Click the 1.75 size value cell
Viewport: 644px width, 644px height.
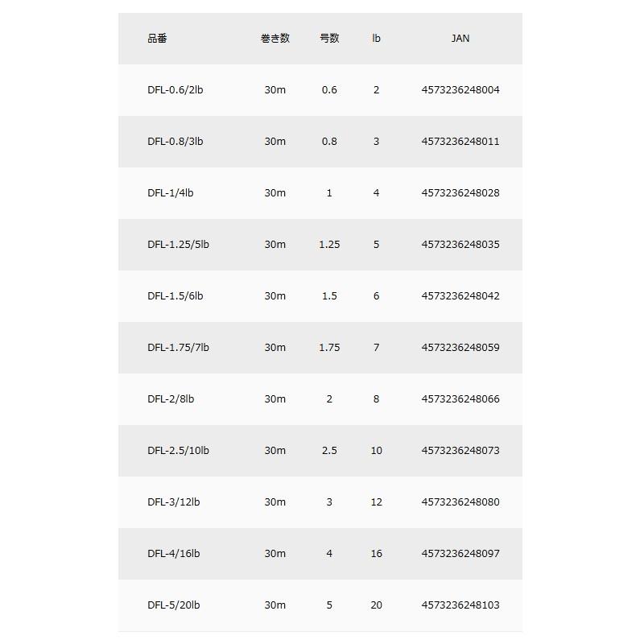coord(329,348)
